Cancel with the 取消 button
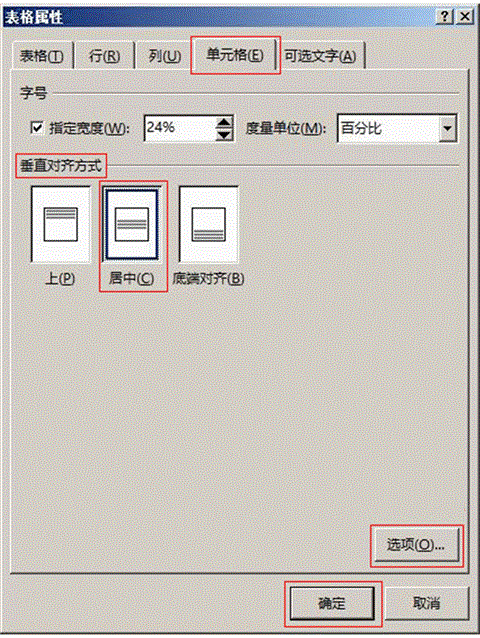 [x=426, y=603]
